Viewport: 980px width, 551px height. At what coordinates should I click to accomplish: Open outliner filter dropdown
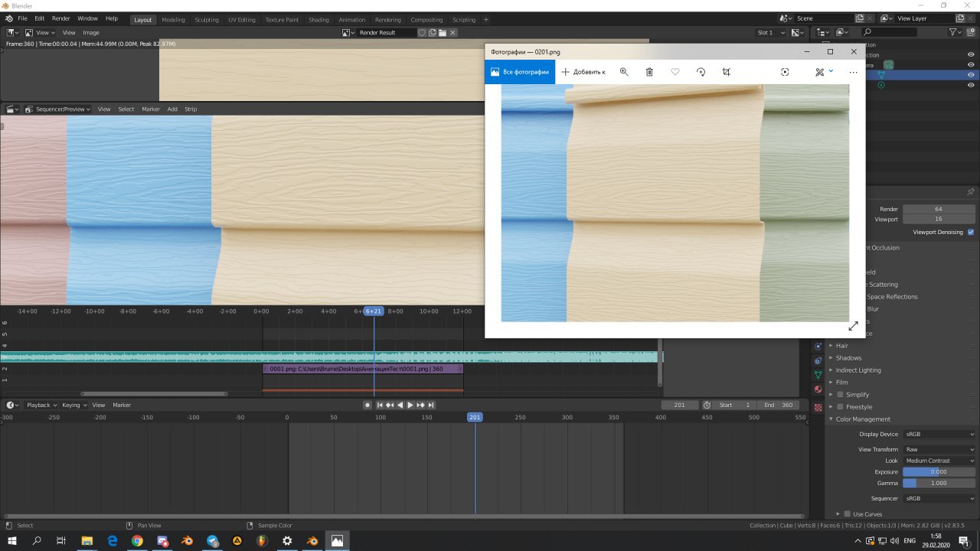click(x=956, y=32)
